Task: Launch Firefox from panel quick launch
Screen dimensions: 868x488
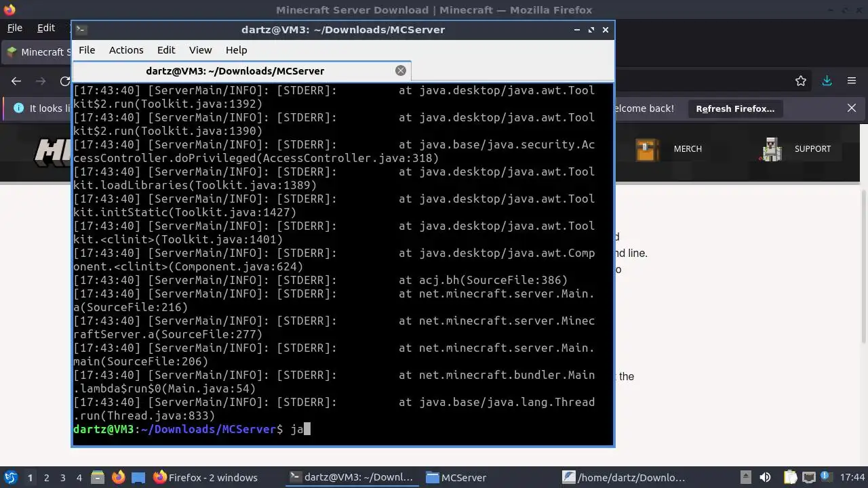Action: 118,477
